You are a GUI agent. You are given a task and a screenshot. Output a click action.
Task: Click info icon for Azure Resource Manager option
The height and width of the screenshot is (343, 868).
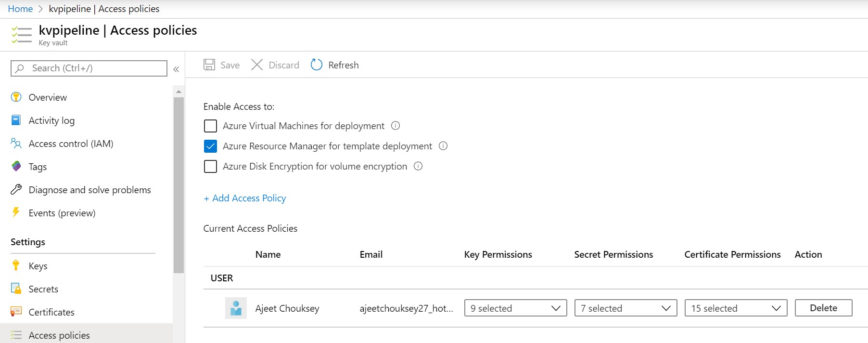pos(443,146)
